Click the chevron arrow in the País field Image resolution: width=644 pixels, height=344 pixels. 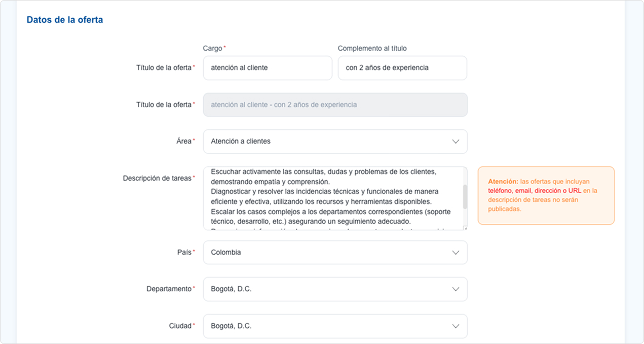point(456,253)
